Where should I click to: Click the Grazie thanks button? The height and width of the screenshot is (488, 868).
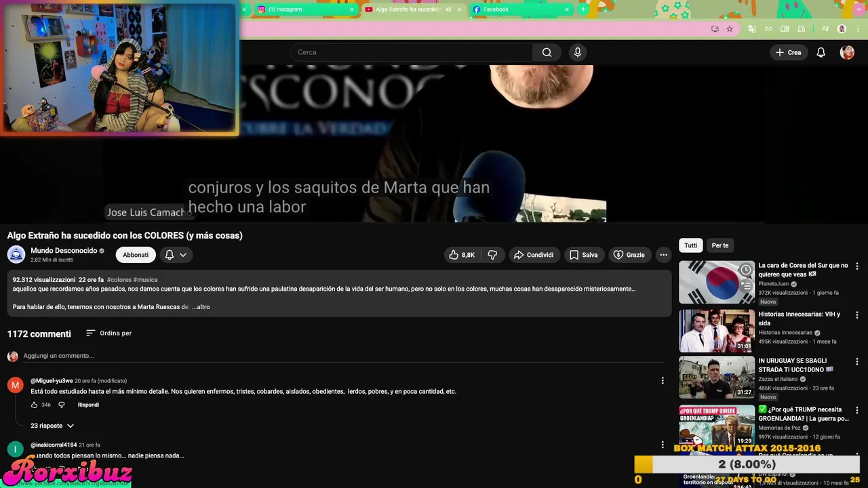tap(629, 255)
